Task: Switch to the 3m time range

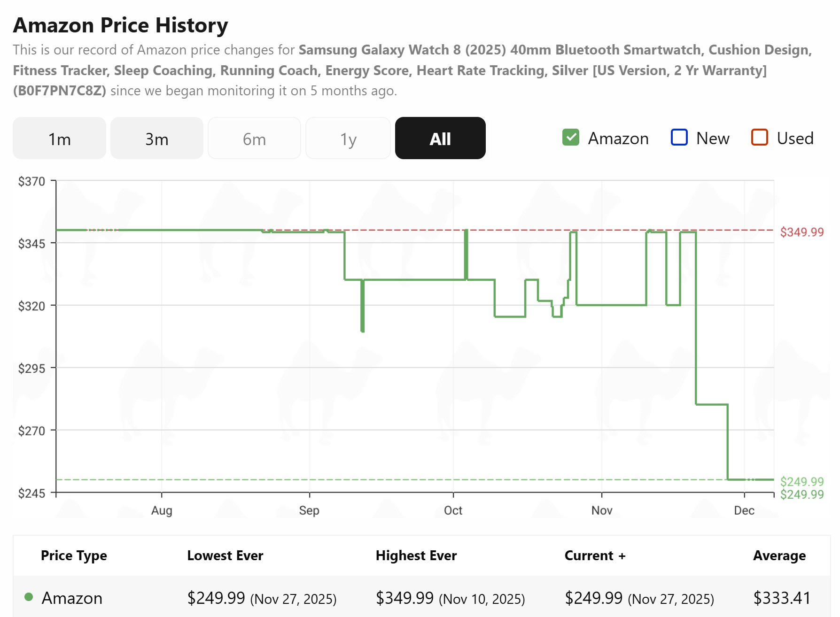Action: point(156,139)
